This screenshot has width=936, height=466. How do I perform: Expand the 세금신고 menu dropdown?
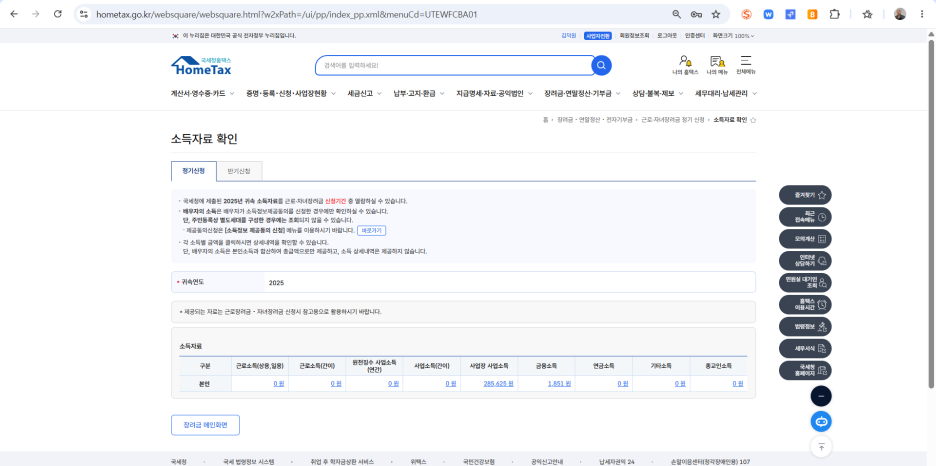(364, 94)
